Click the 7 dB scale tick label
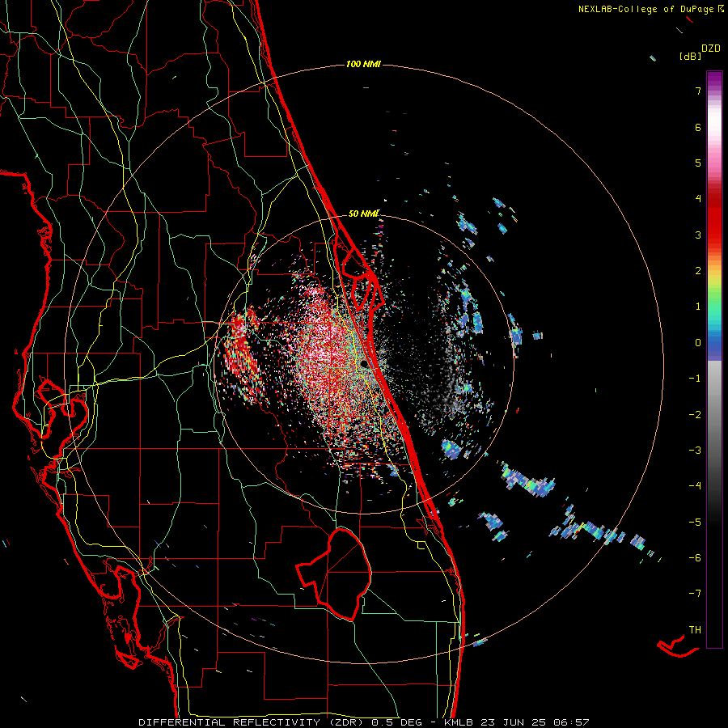 [698, 91]
